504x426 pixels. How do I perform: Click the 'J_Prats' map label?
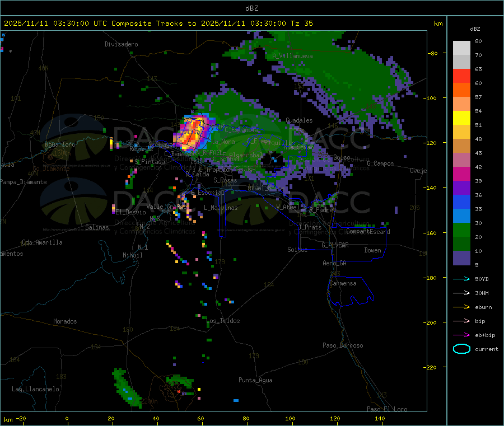pyautogui.click(x=310, y=227)
